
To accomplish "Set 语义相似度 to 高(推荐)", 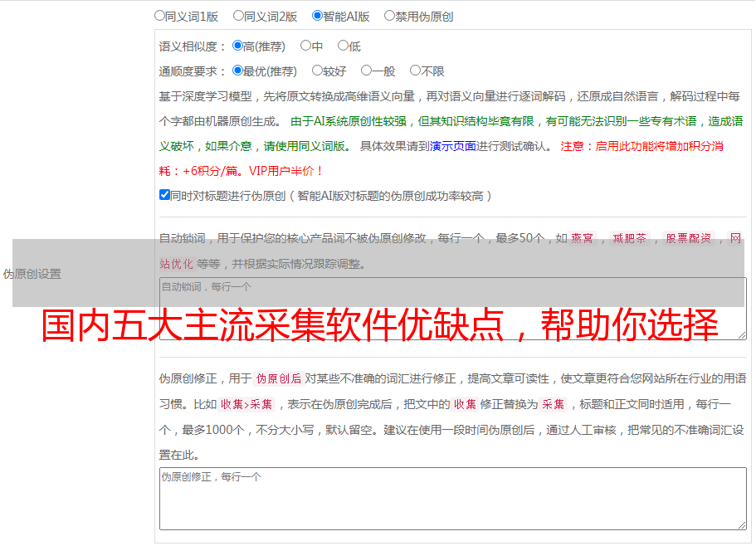I will [x=237, y=46].
